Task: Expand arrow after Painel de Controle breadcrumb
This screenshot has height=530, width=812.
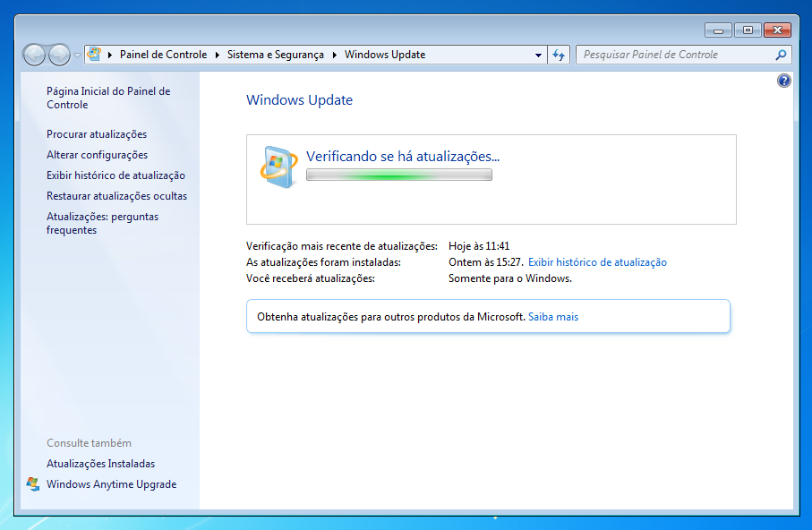Action: point(217,55)
